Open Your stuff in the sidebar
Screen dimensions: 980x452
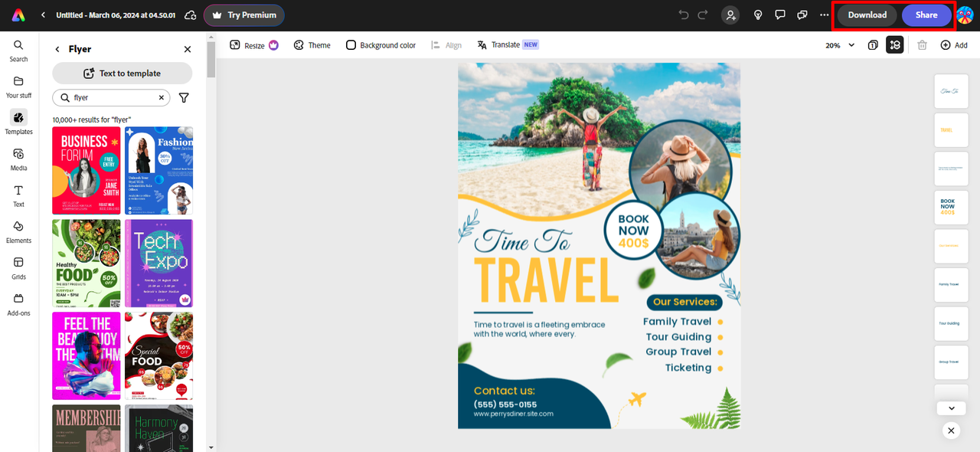coord(18,87)
